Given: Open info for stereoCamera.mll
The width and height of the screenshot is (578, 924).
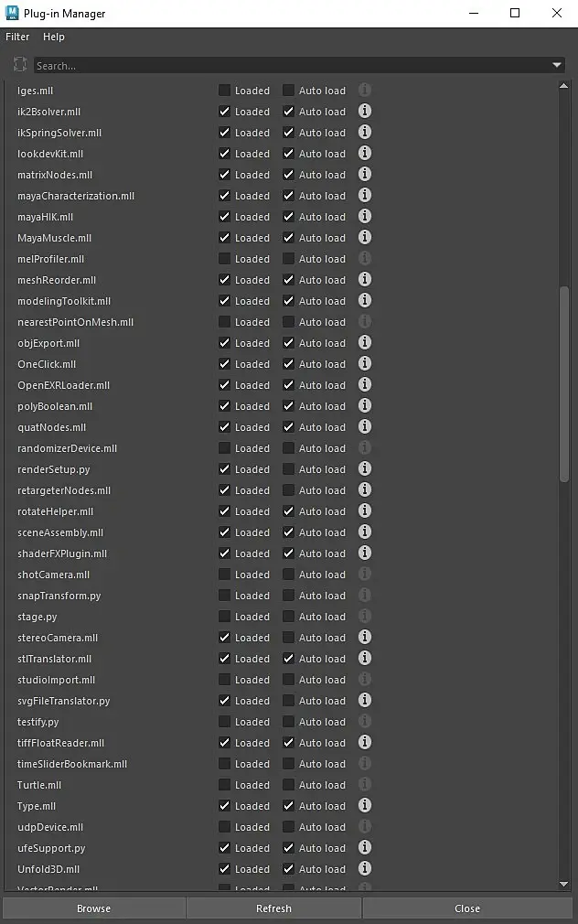Looking at the screenshot, I should pos(364,638).
